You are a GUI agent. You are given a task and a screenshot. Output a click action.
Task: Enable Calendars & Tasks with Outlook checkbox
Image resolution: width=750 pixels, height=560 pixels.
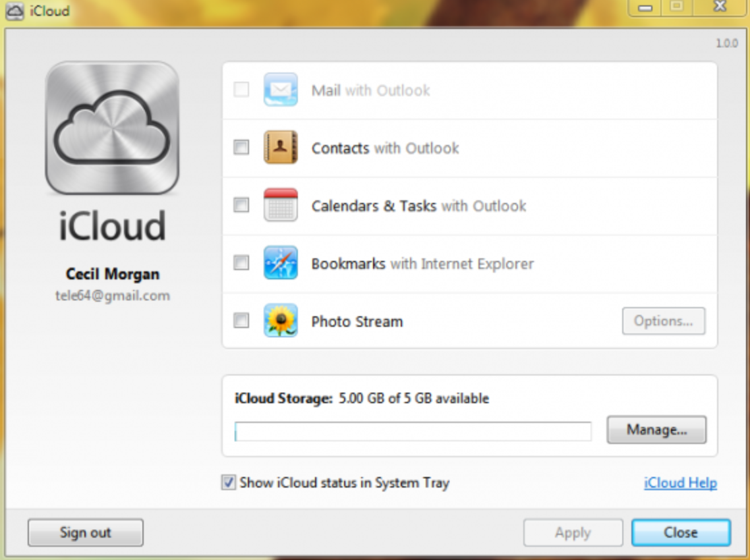[241, 205]
